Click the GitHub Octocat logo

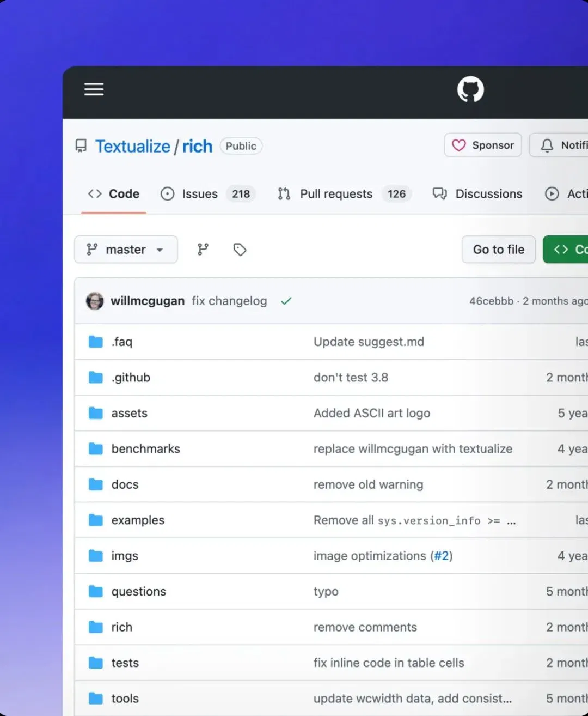tap(470, 89)
